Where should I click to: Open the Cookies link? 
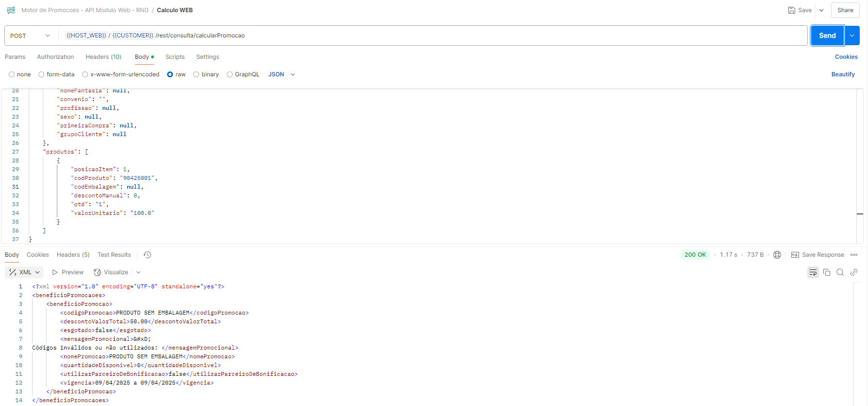point(846,57)
